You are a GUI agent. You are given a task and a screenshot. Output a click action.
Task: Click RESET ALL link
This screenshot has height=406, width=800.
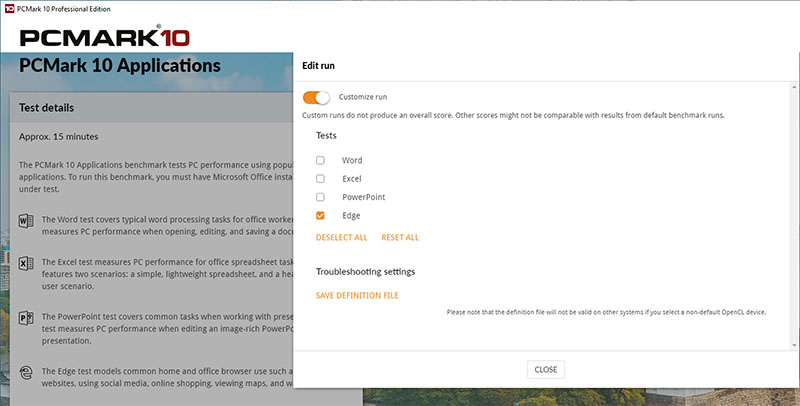pos(400,238)
